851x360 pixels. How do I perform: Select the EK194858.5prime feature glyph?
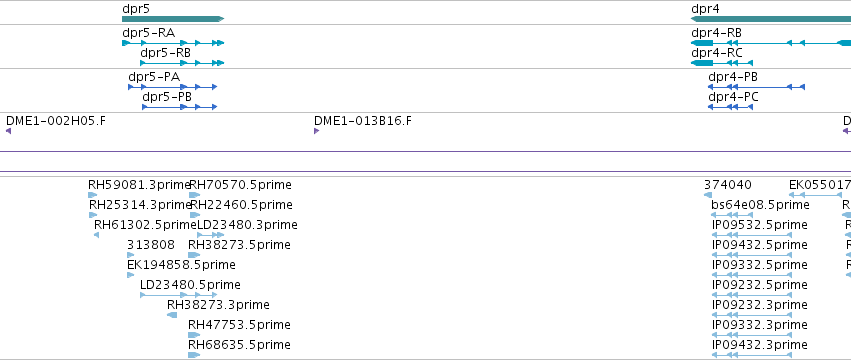coord(131,275)
